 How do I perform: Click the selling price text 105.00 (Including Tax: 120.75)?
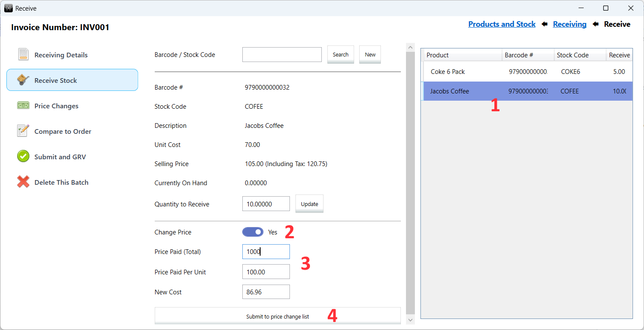point(286,164)
